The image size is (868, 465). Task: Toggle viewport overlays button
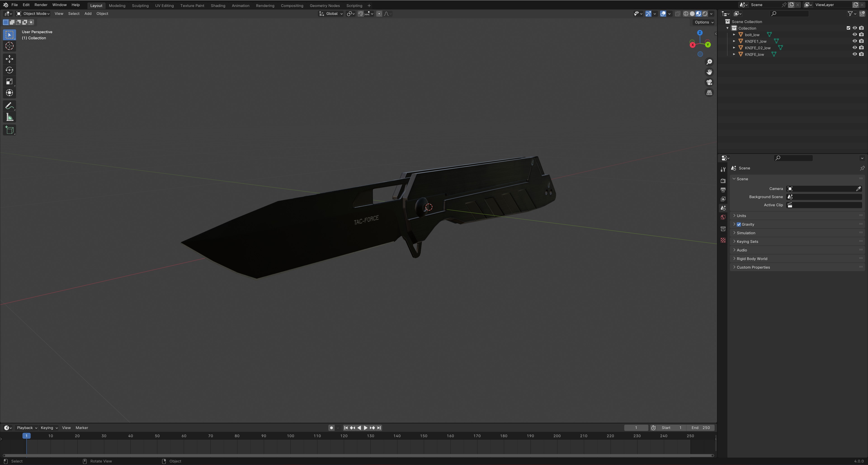point(663,14)
